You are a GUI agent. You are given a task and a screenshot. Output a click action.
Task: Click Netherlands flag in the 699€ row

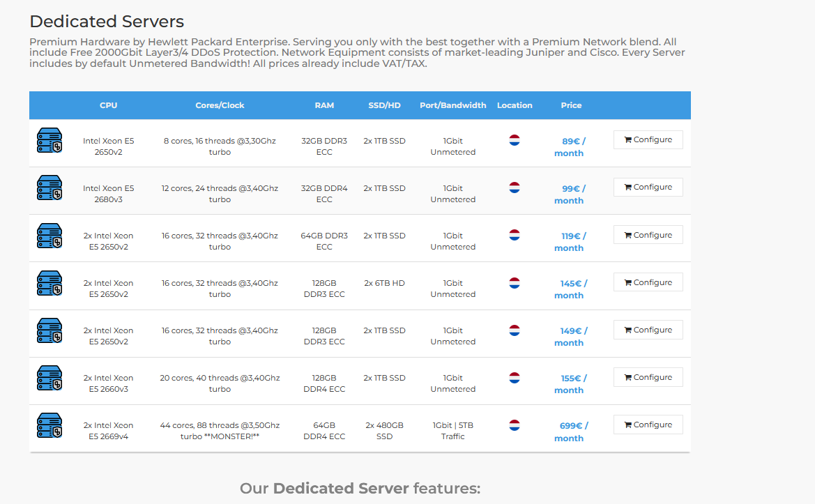(515, 425)
